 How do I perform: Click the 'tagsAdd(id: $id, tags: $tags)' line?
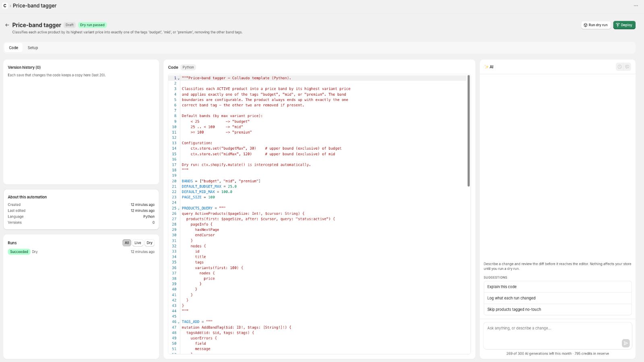220,333
